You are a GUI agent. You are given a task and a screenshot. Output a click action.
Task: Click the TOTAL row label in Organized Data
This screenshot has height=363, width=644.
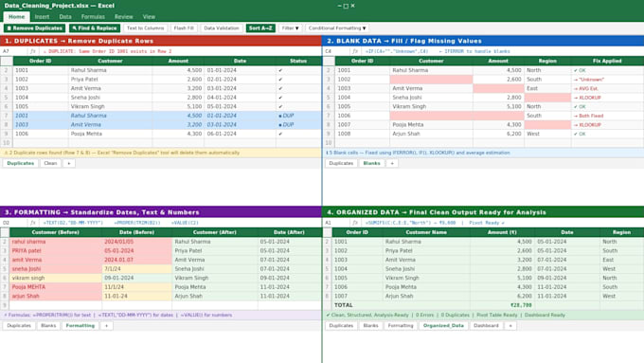tap(344, 305)
